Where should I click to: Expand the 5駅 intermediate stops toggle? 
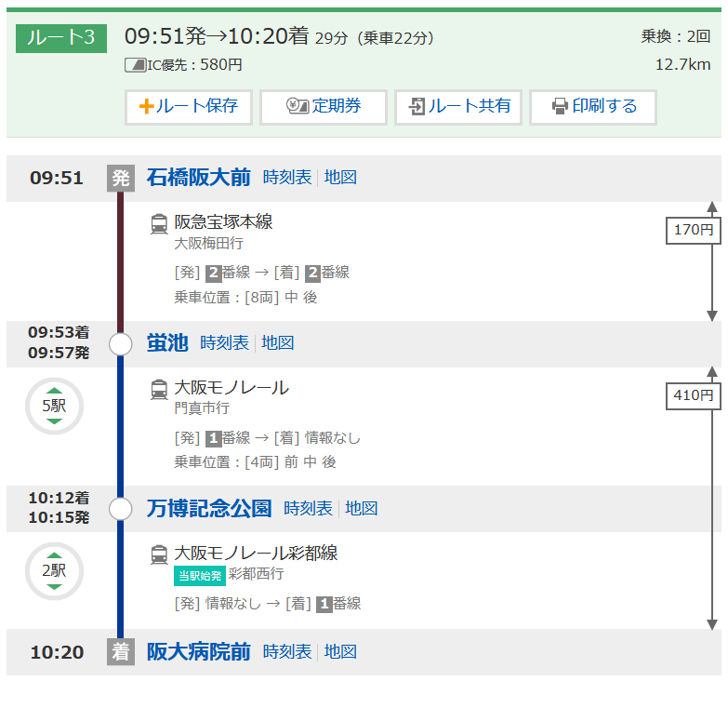coord(54,406)
